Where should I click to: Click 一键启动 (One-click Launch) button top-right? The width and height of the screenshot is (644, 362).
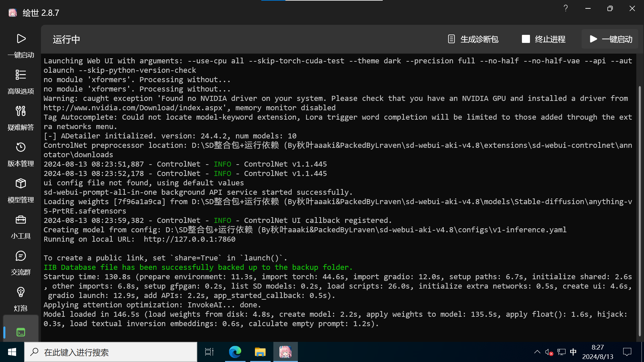pos(611,39)
